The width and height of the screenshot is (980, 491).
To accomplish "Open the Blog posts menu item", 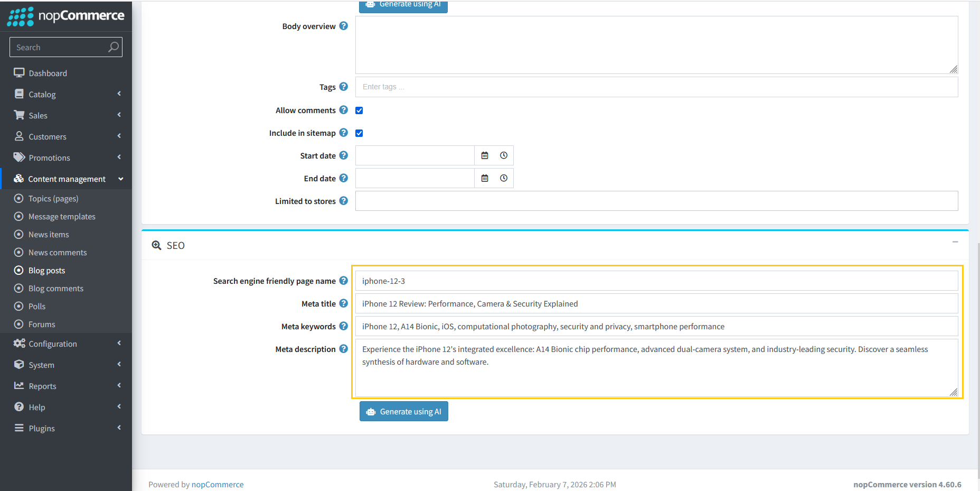I will point(46,270).
